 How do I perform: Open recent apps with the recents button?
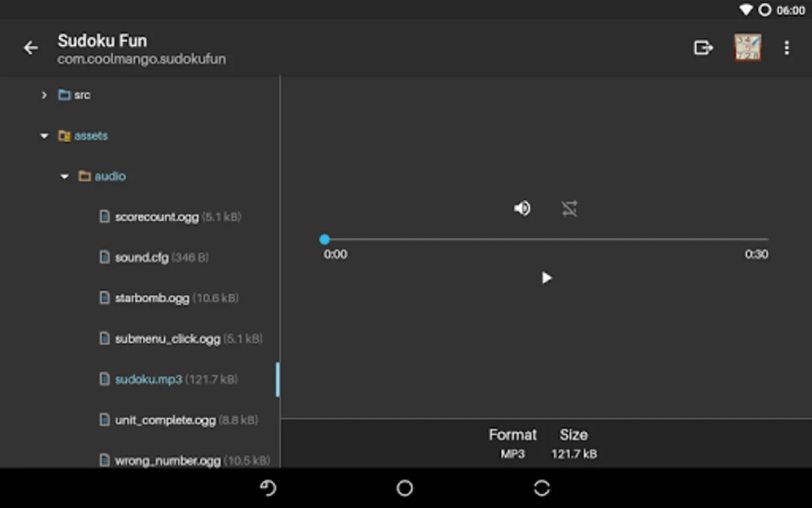pos(541,488)
